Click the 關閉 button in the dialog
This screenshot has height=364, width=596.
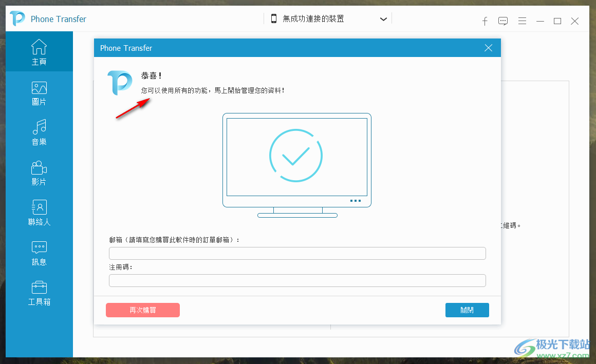pyautogui.click(x=467, y=310)
